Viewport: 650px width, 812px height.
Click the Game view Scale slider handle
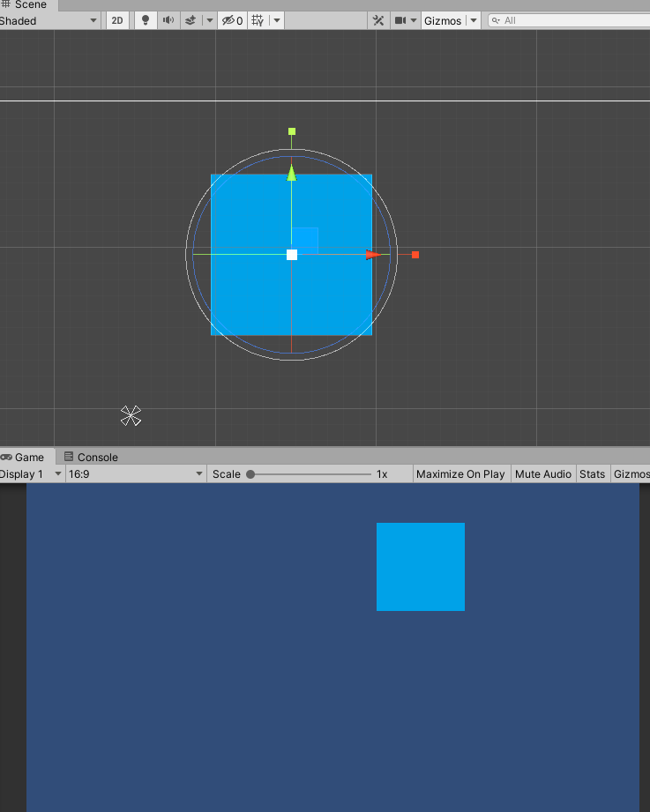coord(250,473)
